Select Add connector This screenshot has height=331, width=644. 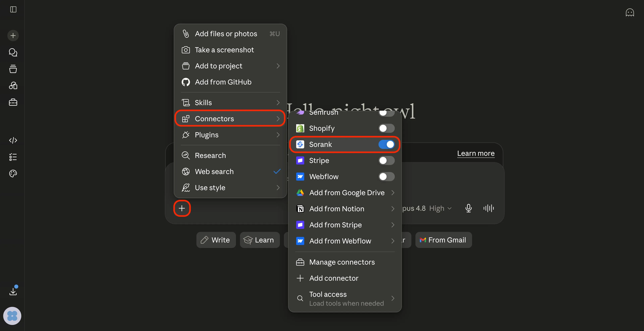click(x=345, y=278)
